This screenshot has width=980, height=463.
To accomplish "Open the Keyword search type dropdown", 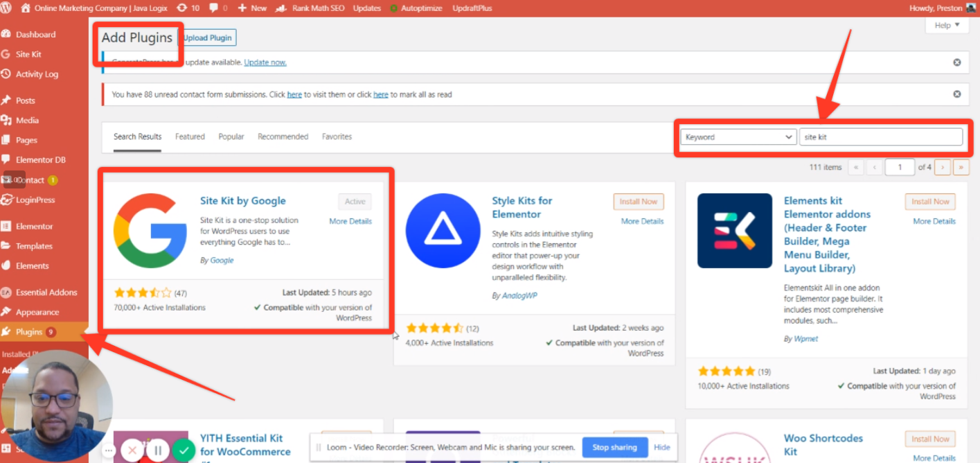I will click(738, 137).
